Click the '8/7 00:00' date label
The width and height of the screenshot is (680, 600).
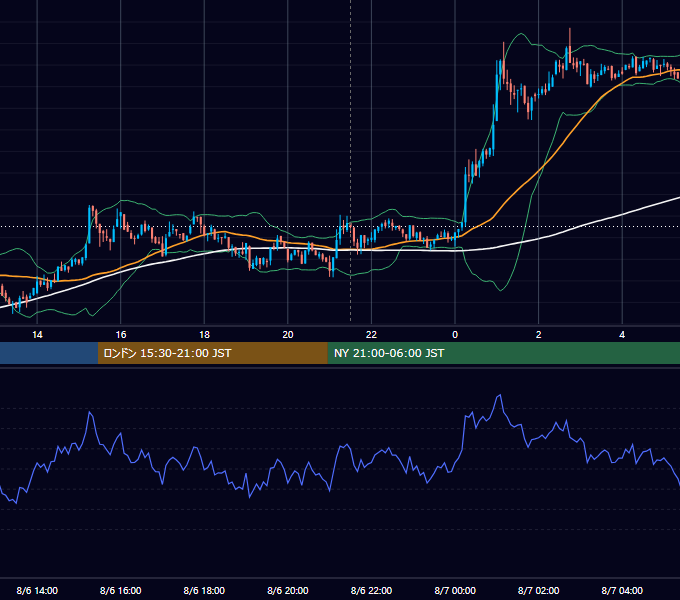coord(455,590)
